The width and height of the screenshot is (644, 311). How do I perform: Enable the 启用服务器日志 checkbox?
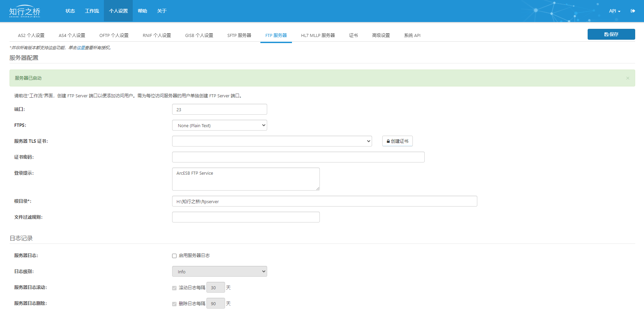[x=174, y=256]
